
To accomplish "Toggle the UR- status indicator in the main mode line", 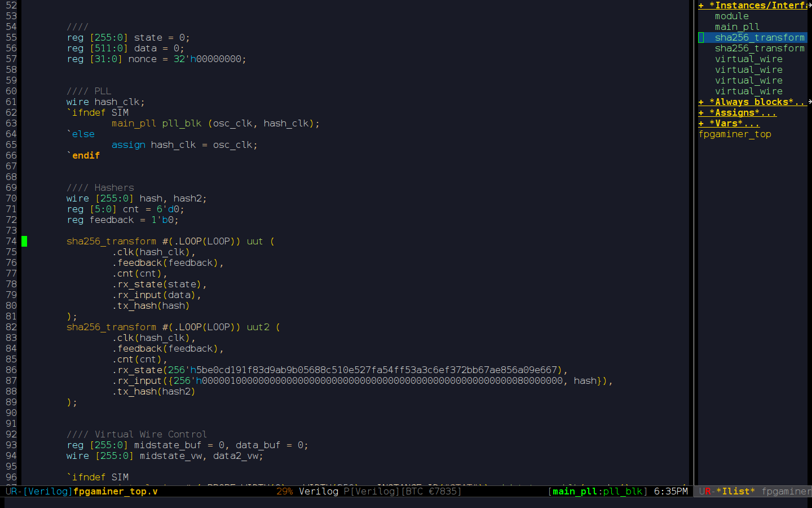I will (x=13, y=491).
